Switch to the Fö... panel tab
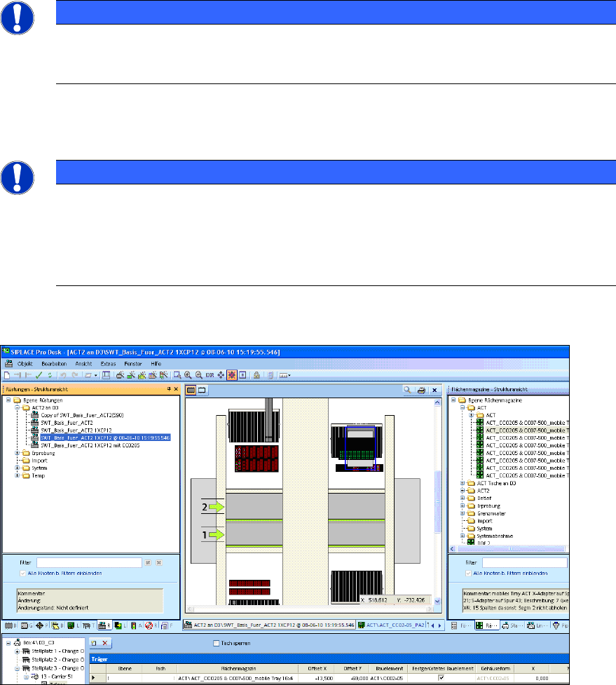This screenshot has height=685, width=616. [462, 625]
